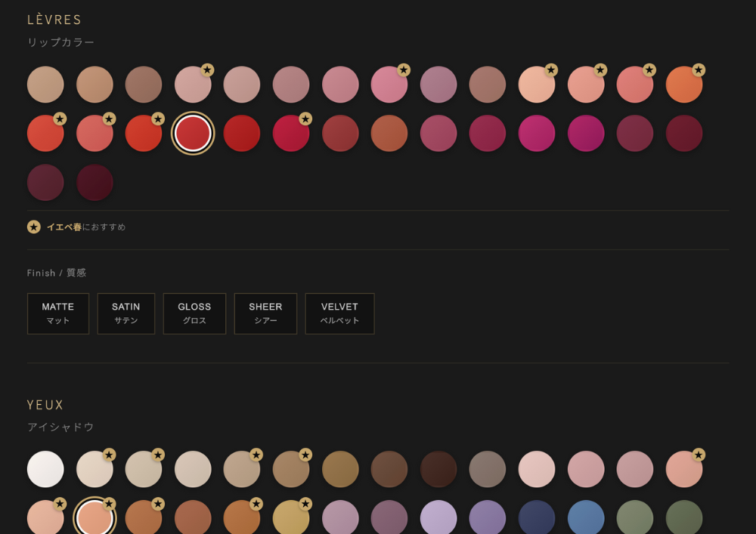
Task: Pick the starred gold eyeshadow swatch
Action: (x=291, y=518)
